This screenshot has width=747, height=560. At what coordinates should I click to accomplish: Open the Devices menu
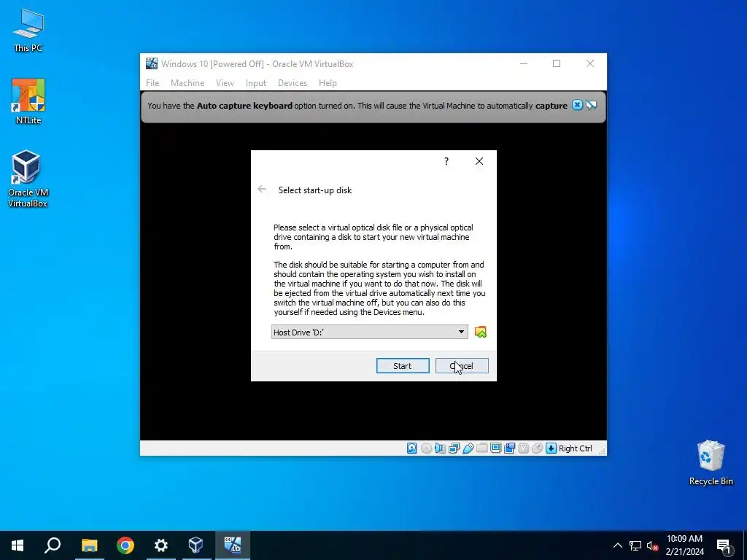[292, 83]
